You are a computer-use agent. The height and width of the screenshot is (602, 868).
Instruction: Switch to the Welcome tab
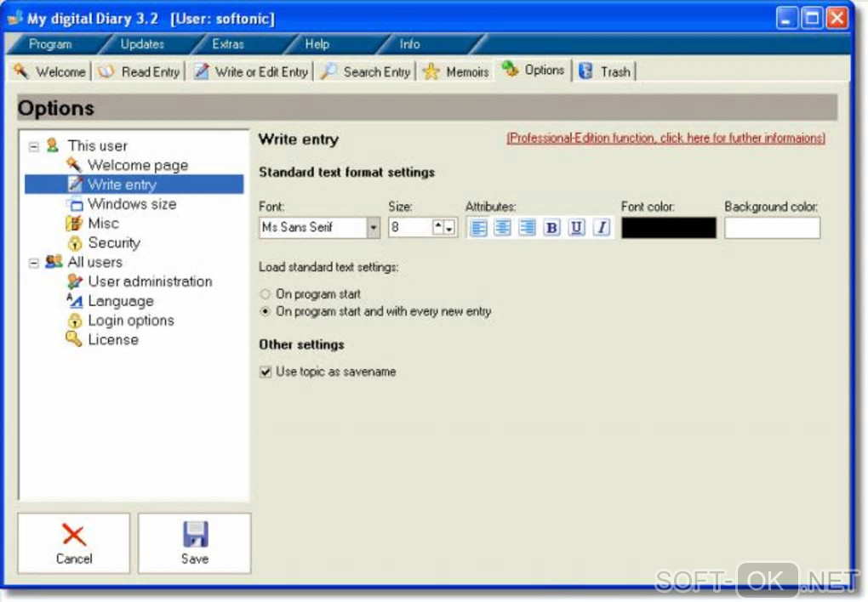click(50, 72)
